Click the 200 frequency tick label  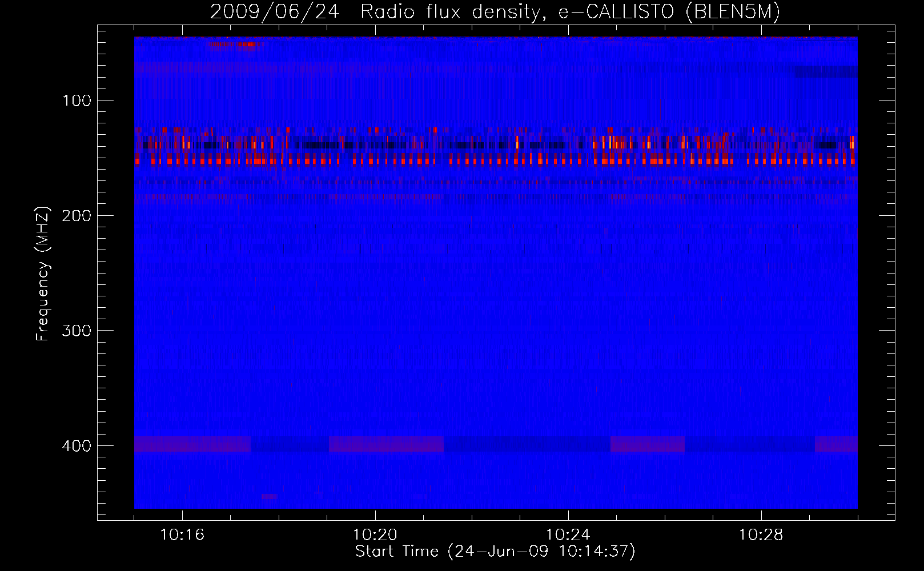[x=77, y=216]
